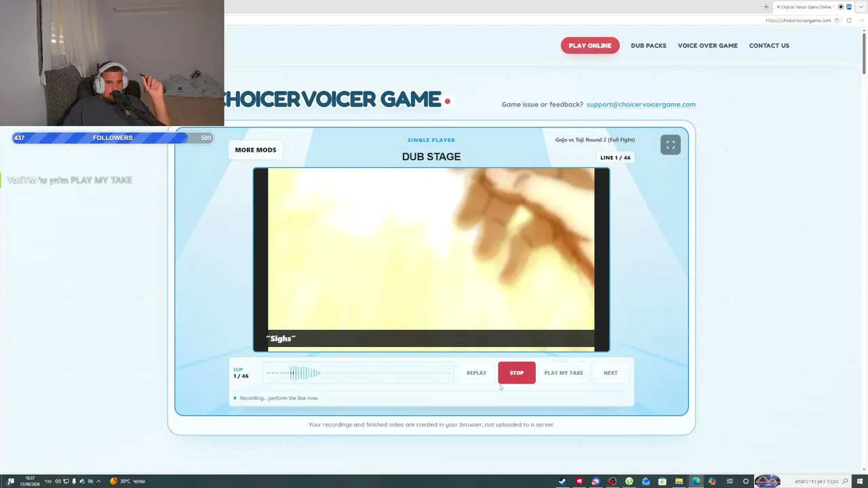Screen dimensions: 868x488
Task: Replay the current clip
Action: point(476,373)
